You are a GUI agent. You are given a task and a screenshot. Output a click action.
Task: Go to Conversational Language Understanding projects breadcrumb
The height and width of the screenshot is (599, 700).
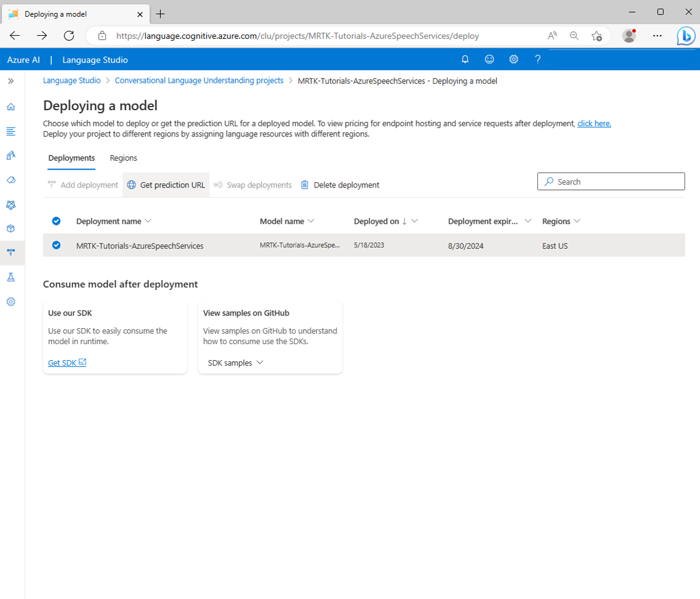coord(199,81)
